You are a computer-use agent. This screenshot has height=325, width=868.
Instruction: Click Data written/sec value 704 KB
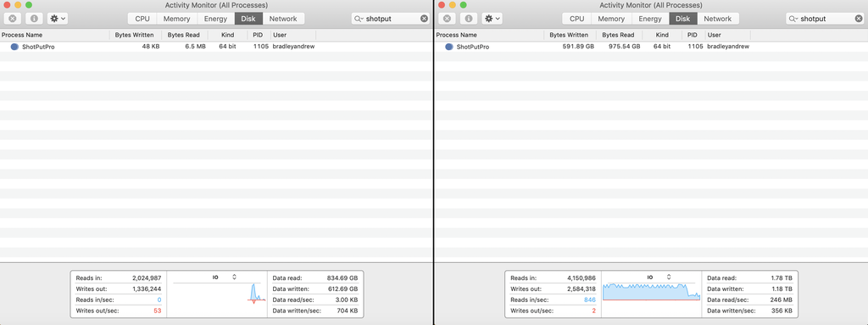(x=347, y=311)
